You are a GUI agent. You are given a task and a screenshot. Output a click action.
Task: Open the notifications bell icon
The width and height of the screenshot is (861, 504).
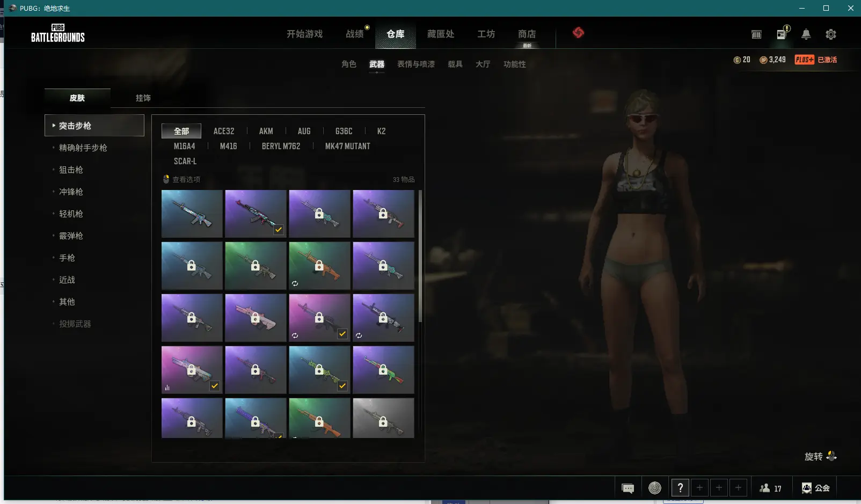point(806,34)
